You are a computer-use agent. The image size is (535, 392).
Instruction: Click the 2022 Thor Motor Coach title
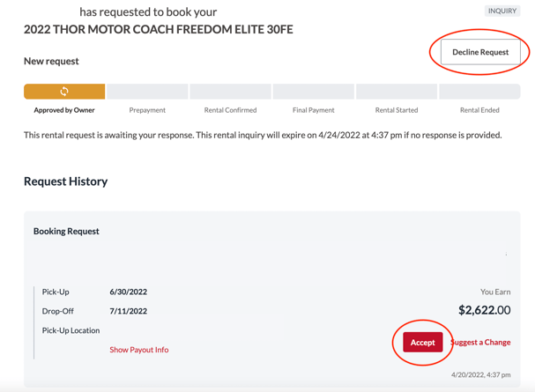pyautogui.click(x=159, y=29)
